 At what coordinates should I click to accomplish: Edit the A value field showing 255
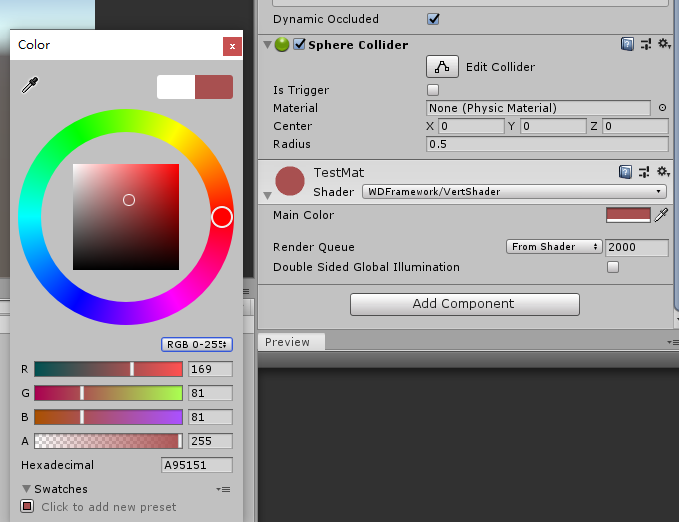210,441
